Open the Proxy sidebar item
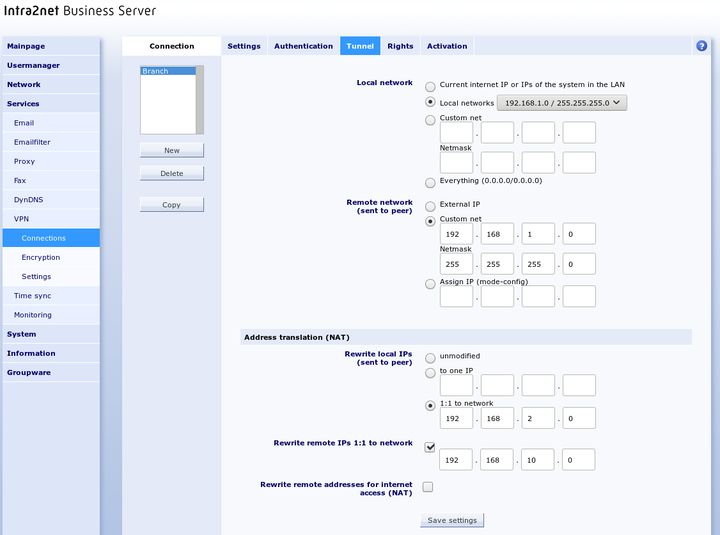Viewport: 720px width, 535px height. 51,162
